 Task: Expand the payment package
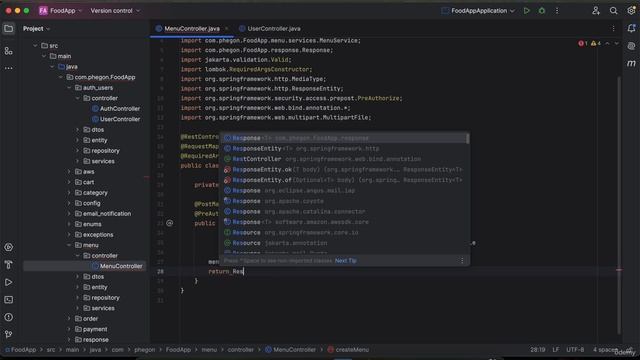[x=69, y=329]
